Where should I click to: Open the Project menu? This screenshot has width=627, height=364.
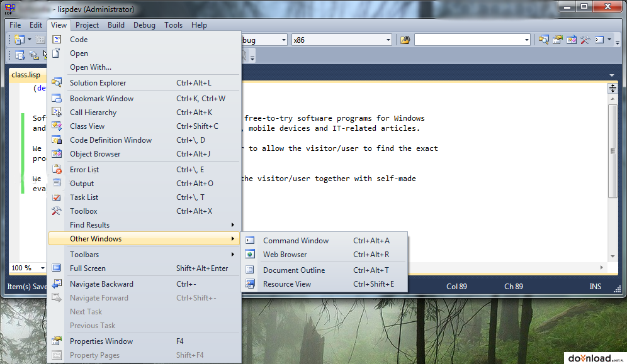pyautogui.click(x=87, y=25)
